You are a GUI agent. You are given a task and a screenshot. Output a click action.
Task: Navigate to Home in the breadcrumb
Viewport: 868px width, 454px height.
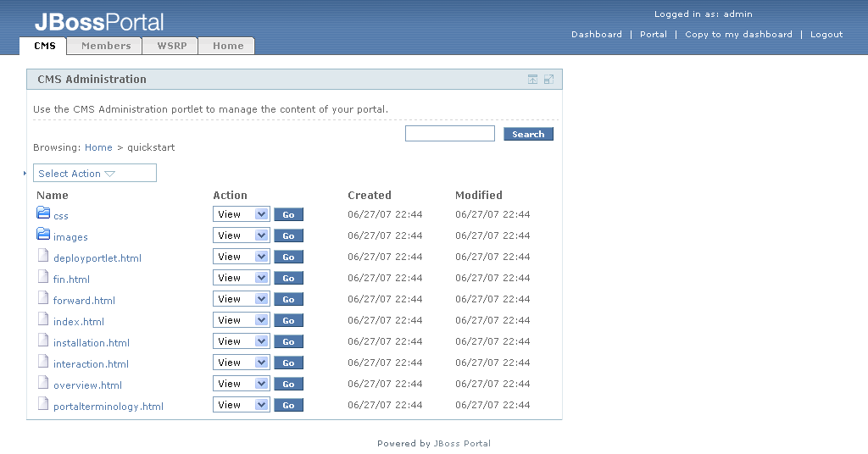98,147
